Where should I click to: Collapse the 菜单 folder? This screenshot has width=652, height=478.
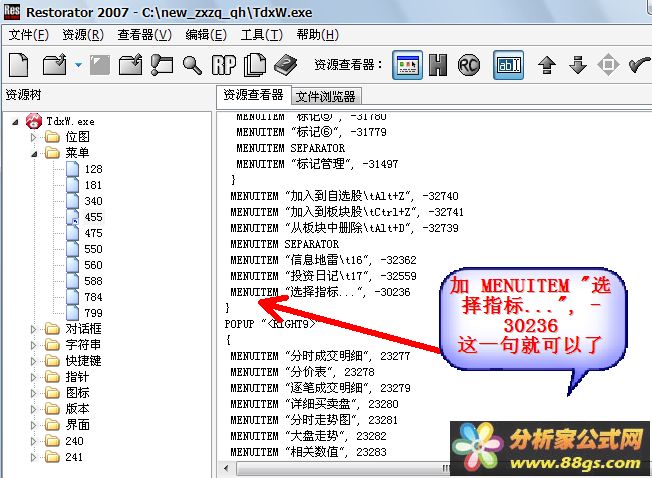[x=34, y=154]
